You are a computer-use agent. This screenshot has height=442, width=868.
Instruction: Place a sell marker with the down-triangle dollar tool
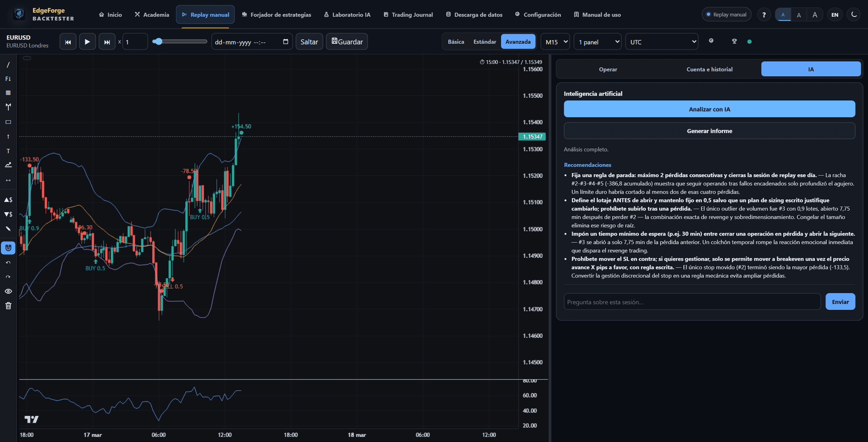pyautogui.click(x=8, y=214)
